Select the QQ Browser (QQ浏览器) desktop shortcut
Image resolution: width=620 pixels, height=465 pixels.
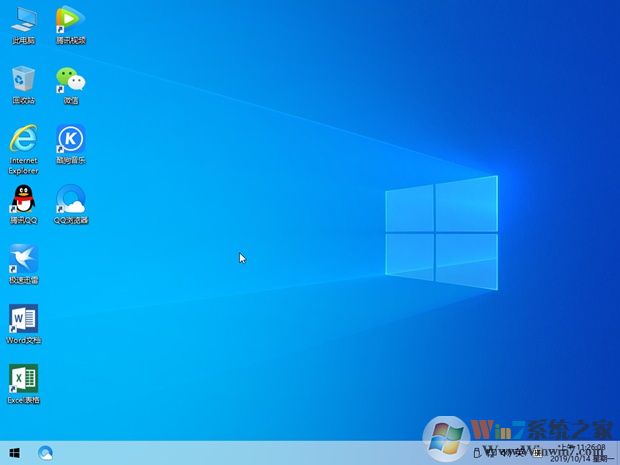(71, 204)
